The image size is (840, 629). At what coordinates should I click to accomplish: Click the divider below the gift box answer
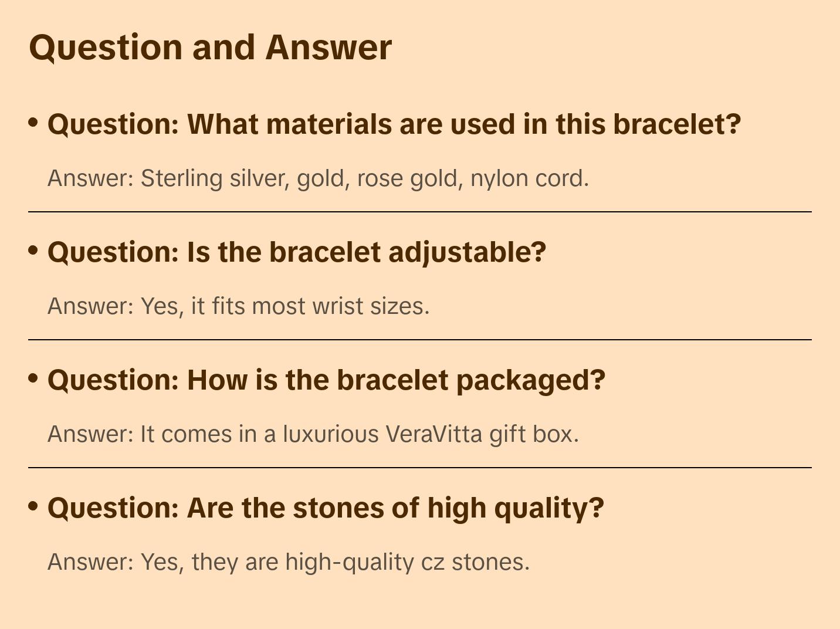(420, 468)
